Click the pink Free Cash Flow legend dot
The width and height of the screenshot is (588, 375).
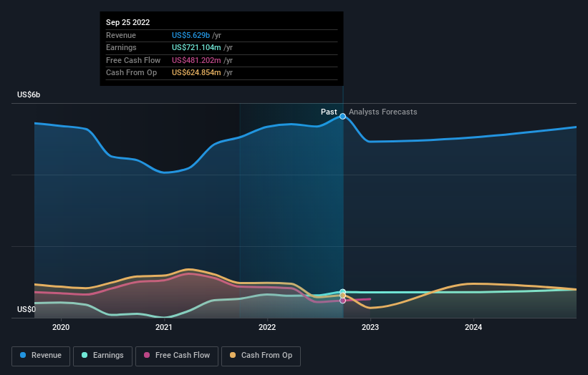pos(147,355)
